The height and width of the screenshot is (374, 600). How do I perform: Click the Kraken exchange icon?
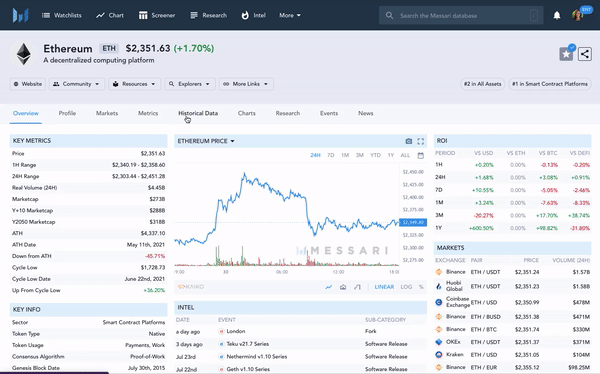(439, 354)
